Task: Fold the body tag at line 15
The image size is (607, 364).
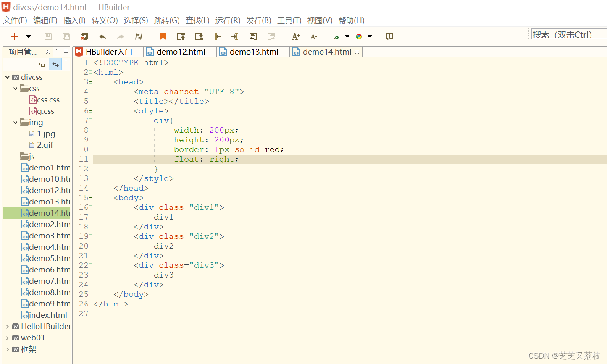Action: click(x=90, y=198)
